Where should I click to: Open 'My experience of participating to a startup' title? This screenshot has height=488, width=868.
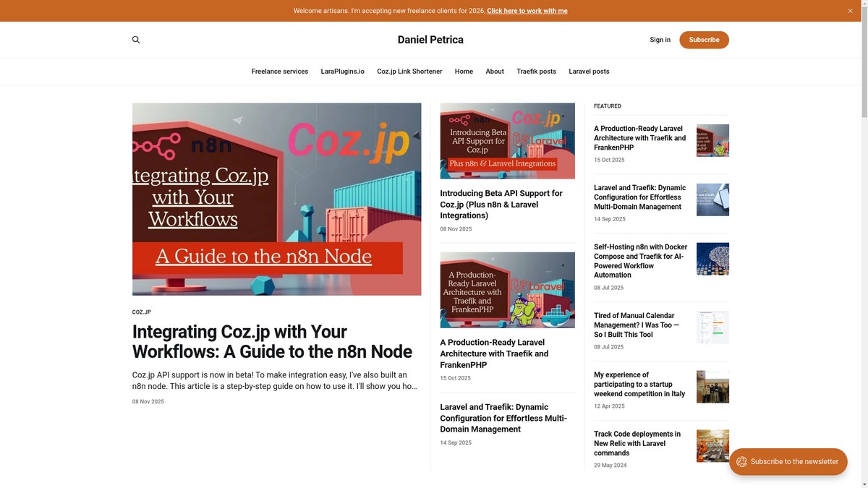(639, 385)
